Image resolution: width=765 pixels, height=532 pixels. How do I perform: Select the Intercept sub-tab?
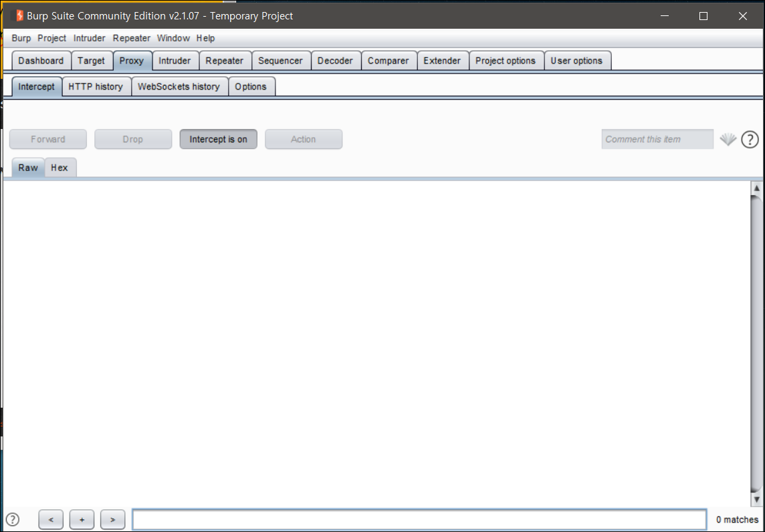pyautogui.click(x=37, y=86)
